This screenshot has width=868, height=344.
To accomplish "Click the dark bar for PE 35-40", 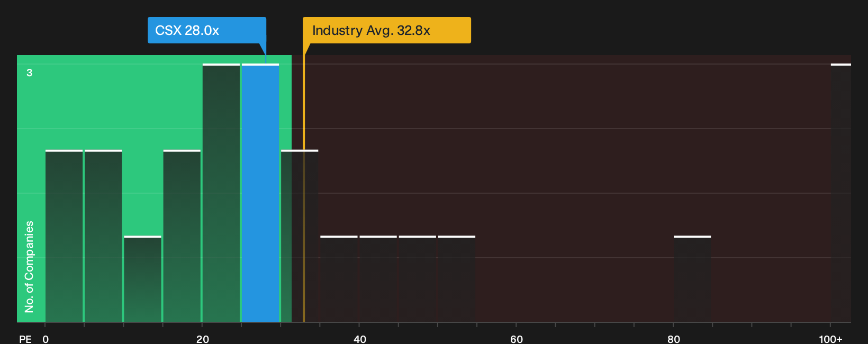I will [x=339, y=279].
